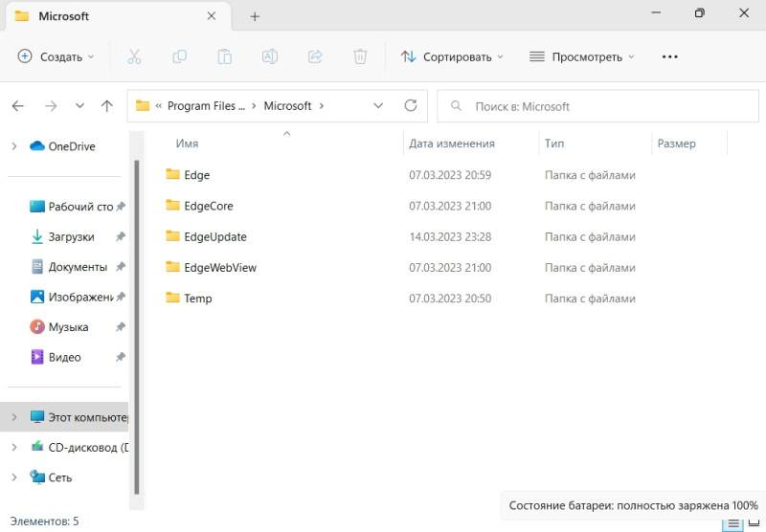Expand the OneDrive tree node
This screenshot has width=766, height=532.
point(13,146)
